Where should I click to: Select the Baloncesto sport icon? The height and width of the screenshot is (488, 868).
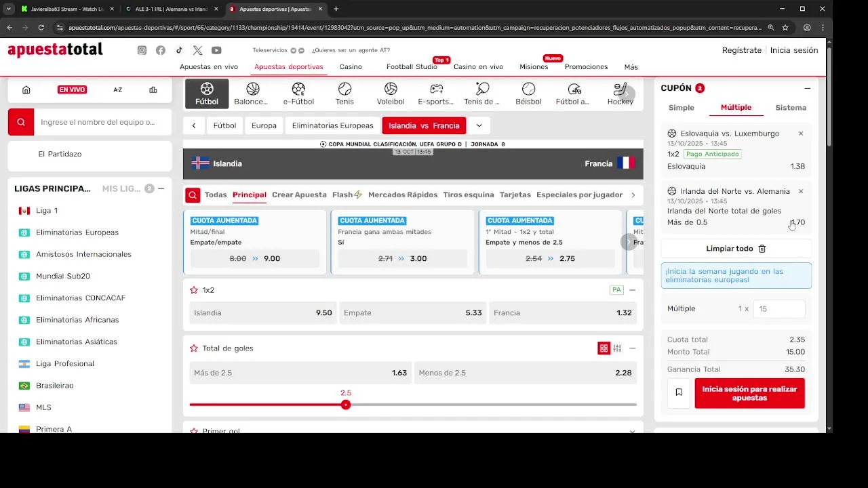(253, 94)
